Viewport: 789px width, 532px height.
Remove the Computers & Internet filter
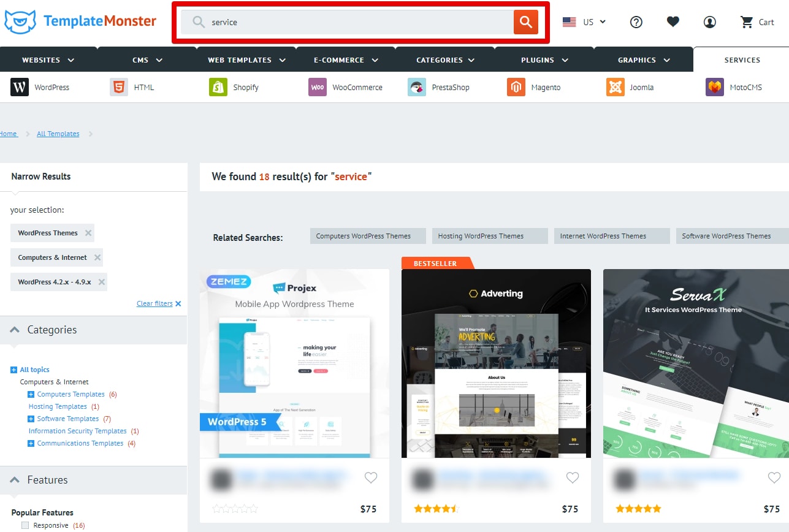[x=97, y=257]
